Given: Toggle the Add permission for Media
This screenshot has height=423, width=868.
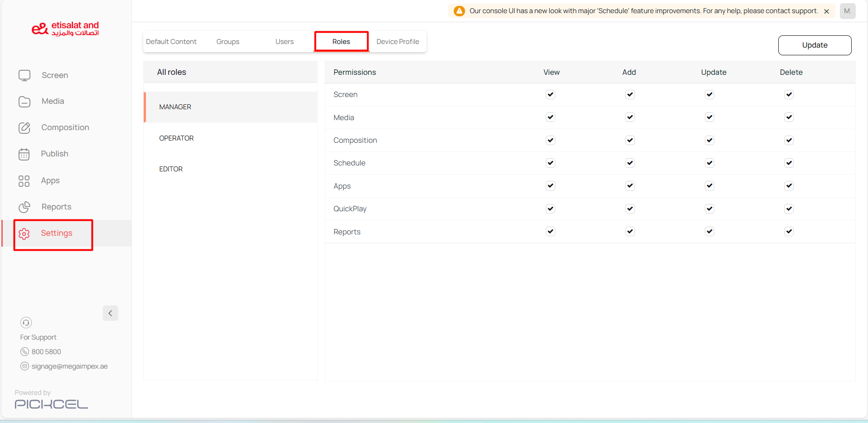Looking at the screenshot, I should 630,117.
